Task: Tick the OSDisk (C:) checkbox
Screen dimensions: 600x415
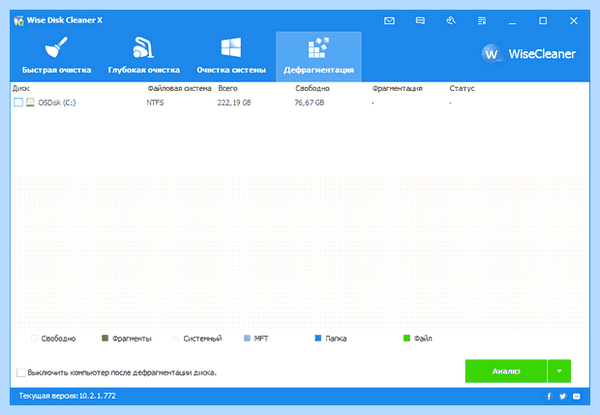Action: 18,103
